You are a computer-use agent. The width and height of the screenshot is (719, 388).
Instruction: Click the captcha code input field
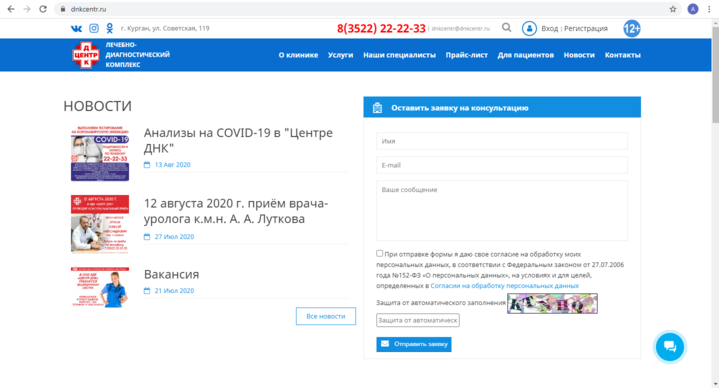tap(418, 320)
